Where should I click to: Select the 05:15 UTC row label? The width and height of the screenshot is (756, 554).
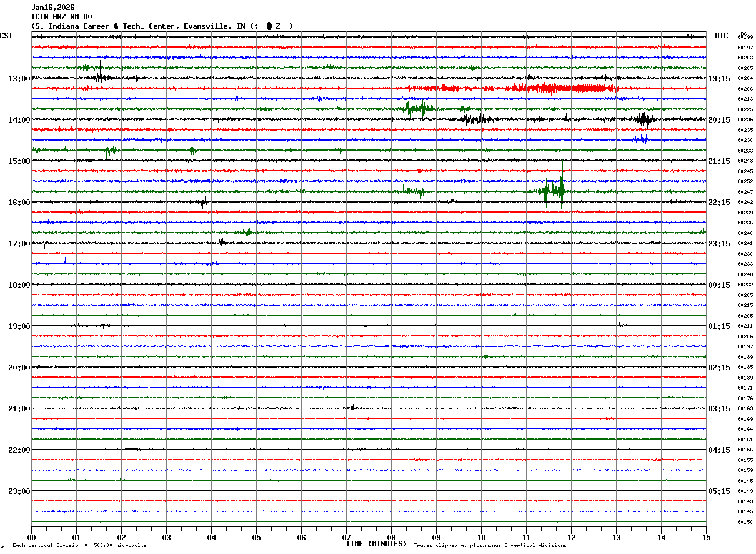tap(719, 491)
